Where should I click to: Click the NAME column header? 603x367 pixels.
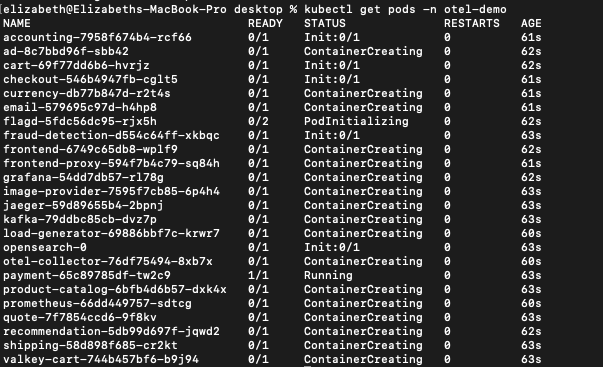(17, 23)
